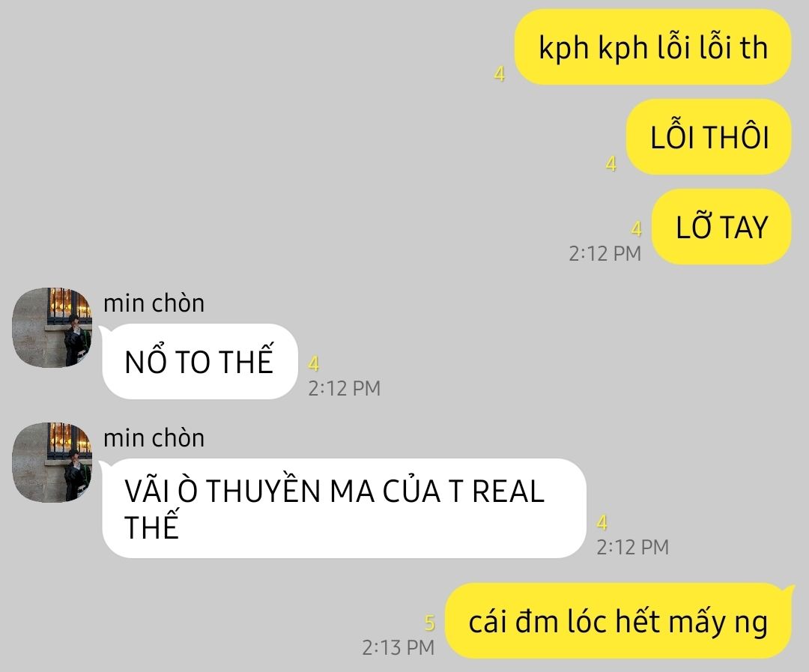Tap the sender name above NỔ TO THẾ

[154, 303]
